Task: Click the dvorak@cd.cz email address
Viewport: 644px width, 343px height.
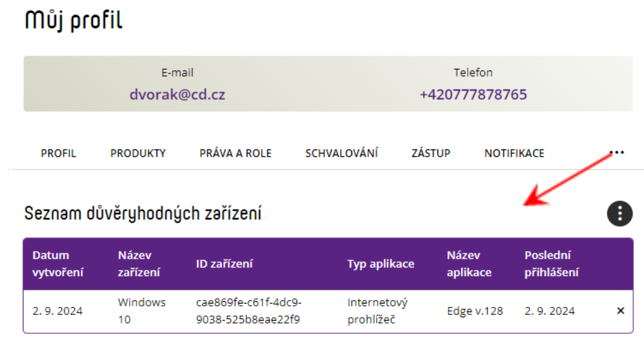Action: point(177,94)
